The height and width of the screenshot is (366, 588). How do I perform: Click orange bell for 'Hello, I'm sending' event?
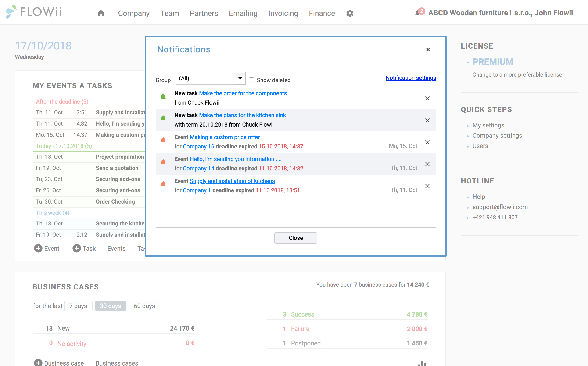[x=163, y=162]
